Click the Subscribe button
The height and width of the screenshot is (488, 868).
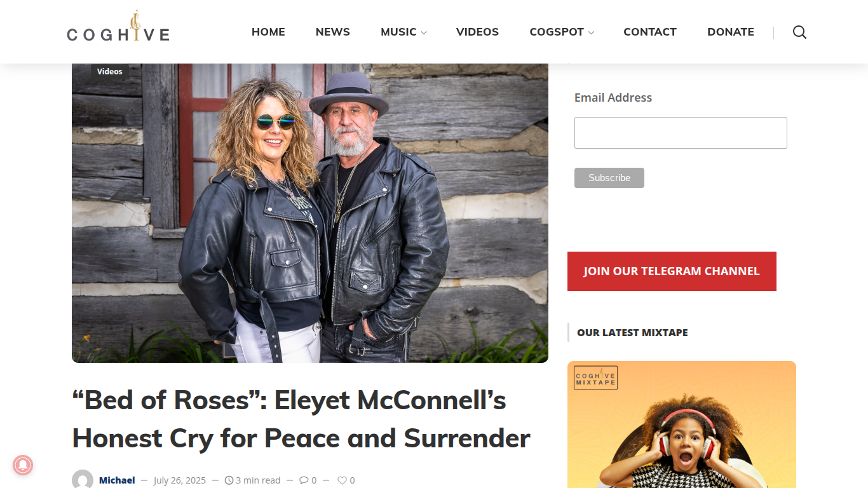pos(609,178)
